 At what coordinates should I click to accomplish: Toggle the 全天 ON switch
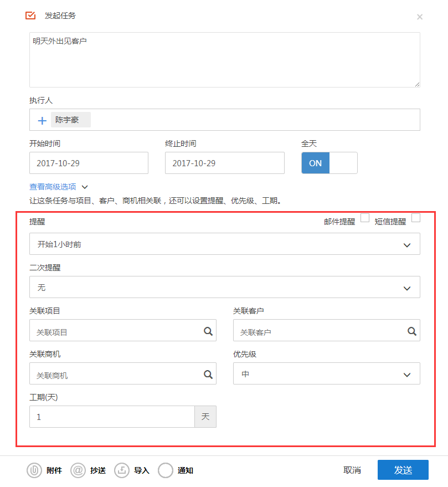click(329, 163)
